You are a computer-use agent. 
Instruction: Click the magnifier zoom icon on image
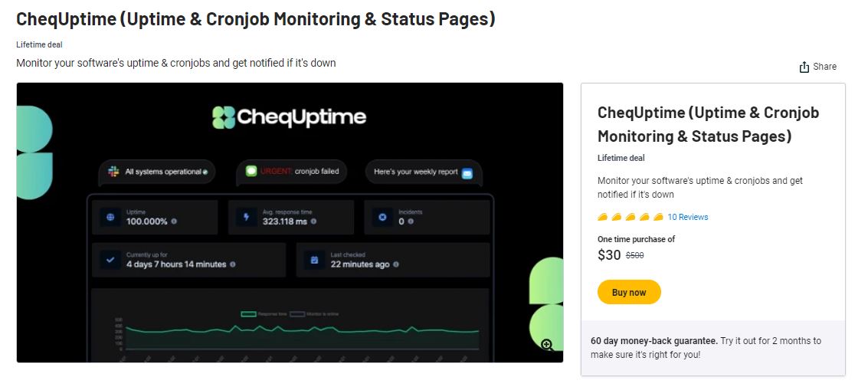pos(547,345)
